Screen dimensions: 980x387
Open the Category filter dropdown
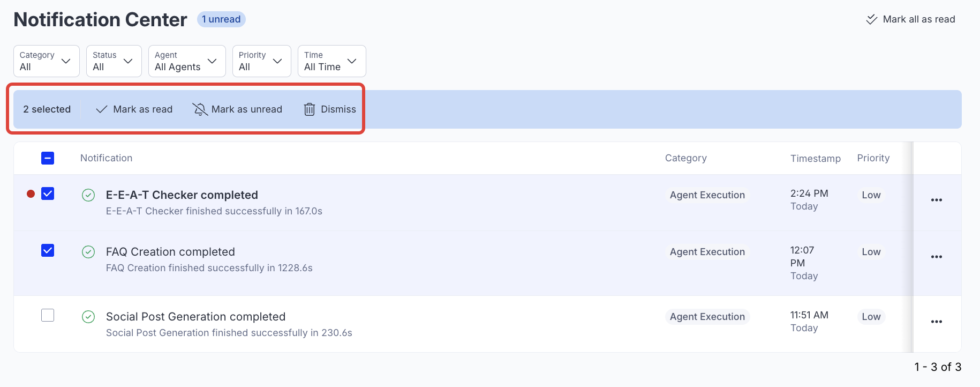[x=47, y=61]
